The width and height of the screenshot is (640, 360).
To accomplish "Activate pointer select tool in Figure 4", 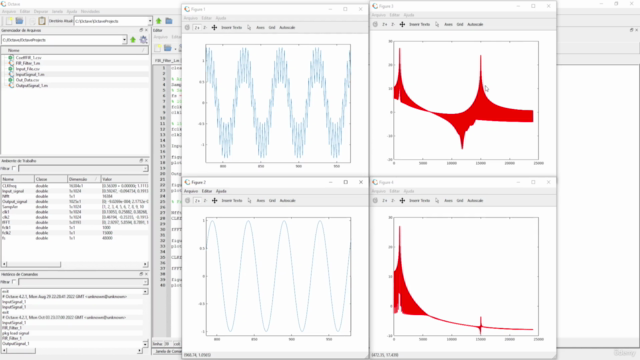I will point(437,200).
